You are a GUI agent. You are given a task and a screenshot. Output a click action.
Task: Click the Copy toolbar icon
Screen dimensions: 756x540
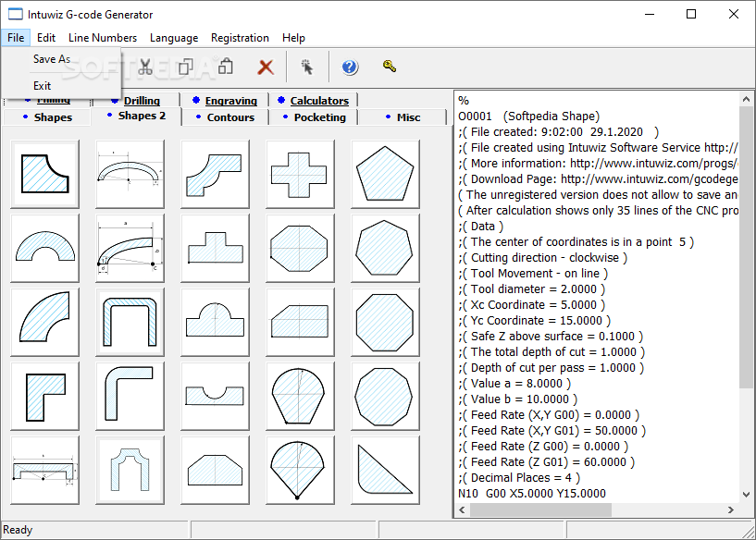point(186,67)
